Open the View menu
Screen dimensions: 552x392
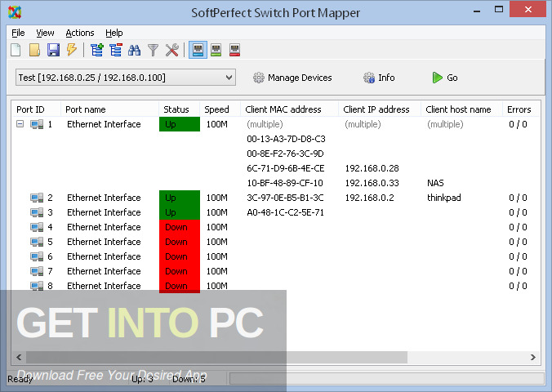(45, 33)
